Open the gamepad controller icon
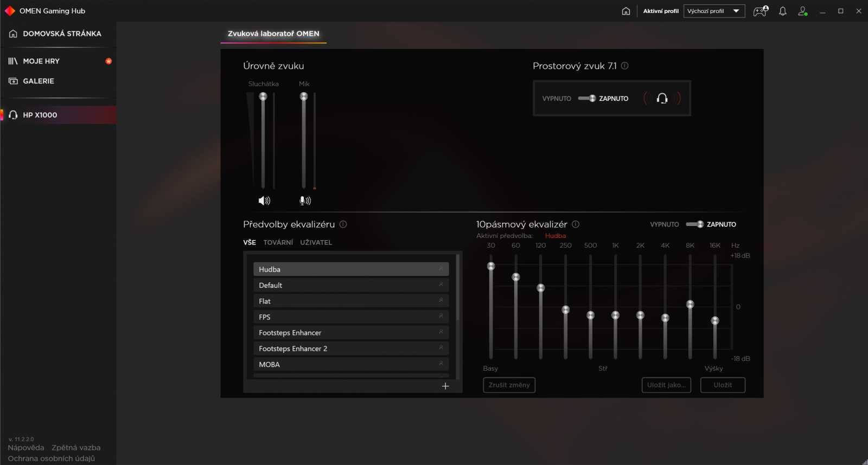The image size is (868, 465). (761, 11)
